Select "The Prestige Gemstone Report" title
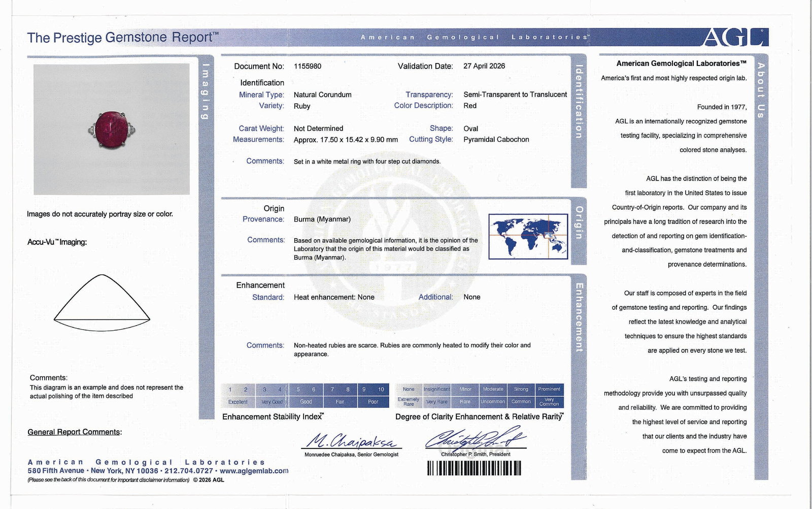This screenshot has width=812, height=509. pos(123,38)
